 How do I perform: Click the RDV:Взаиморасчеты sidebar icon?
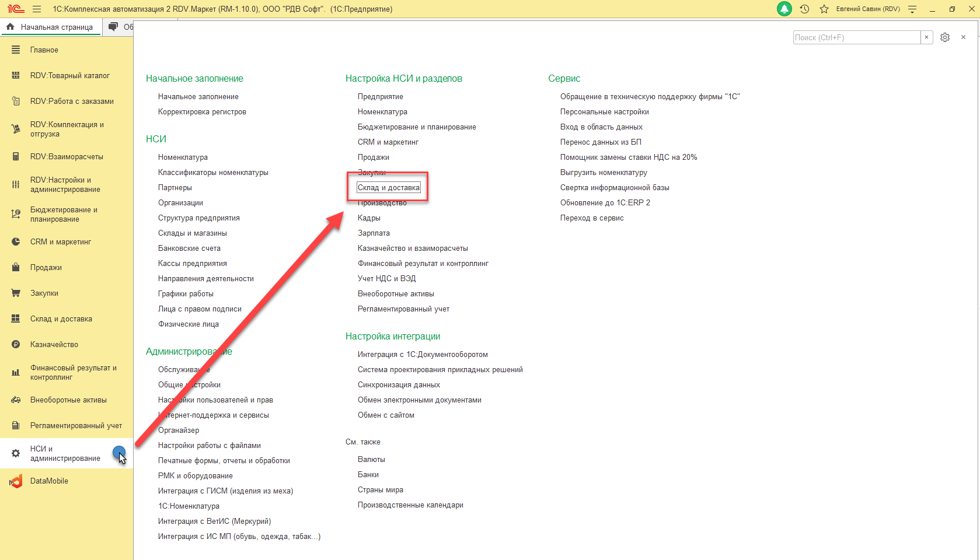[16, 157]
